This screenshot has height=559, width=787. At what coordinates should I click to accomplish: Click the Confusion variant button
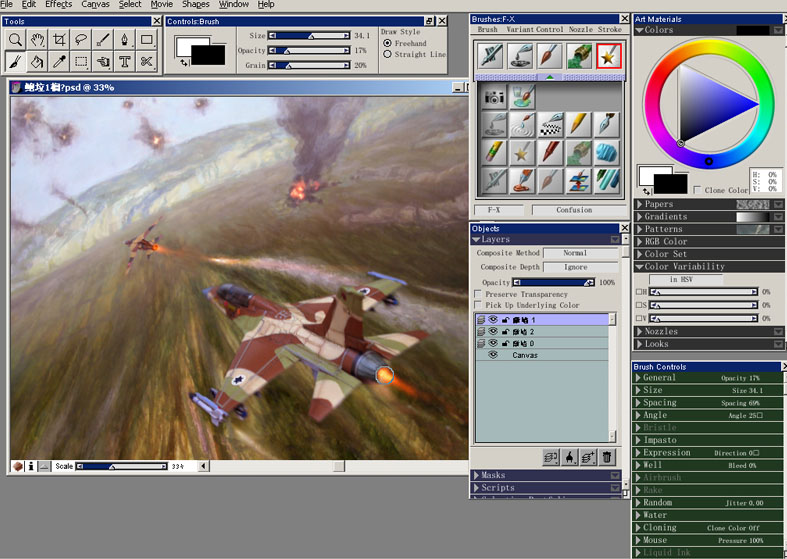pyautogui.click(x=579, y=210)
